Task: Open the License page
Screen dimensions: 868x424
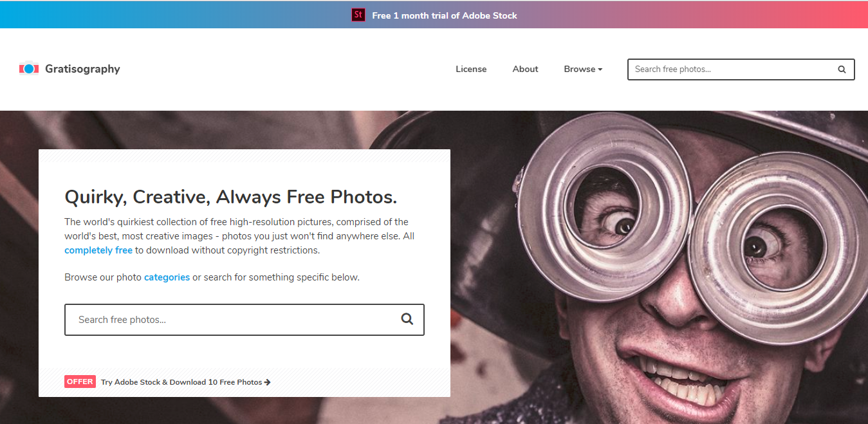Action: click(x=471, y=69)
